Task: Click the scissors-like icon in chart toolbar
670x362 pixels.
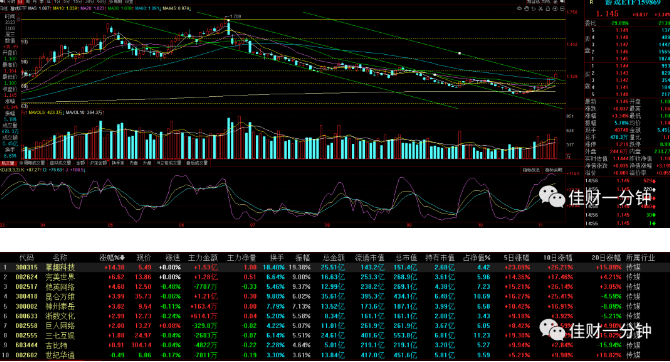Action: pyautogui.click(x=541, y=9)
